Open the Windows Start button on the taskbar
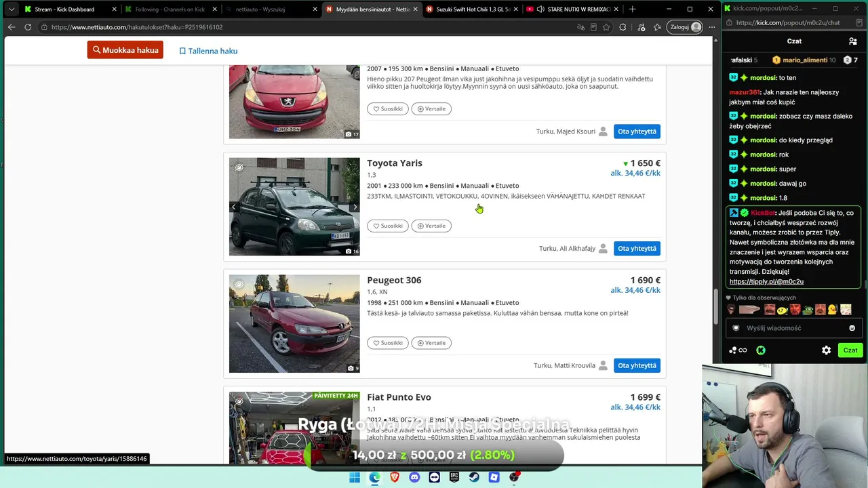868x488 pixels. (x=355, y=477)
